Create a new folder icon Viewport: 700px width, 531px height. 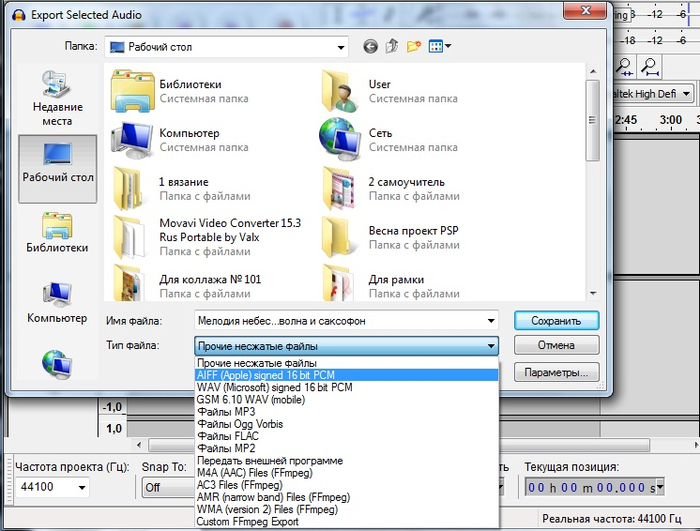pos(414,46)
